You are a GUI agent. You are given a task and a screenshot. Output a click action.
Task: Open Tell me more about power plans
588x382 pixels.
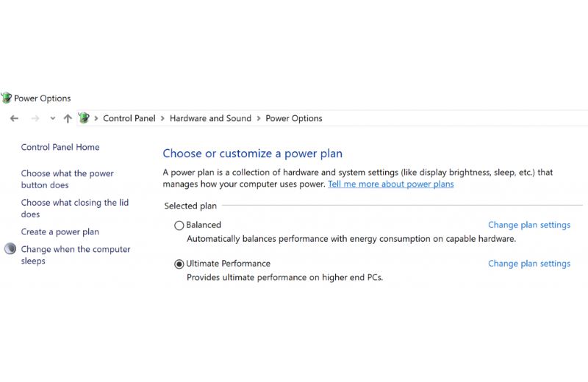tap(390, 184)
